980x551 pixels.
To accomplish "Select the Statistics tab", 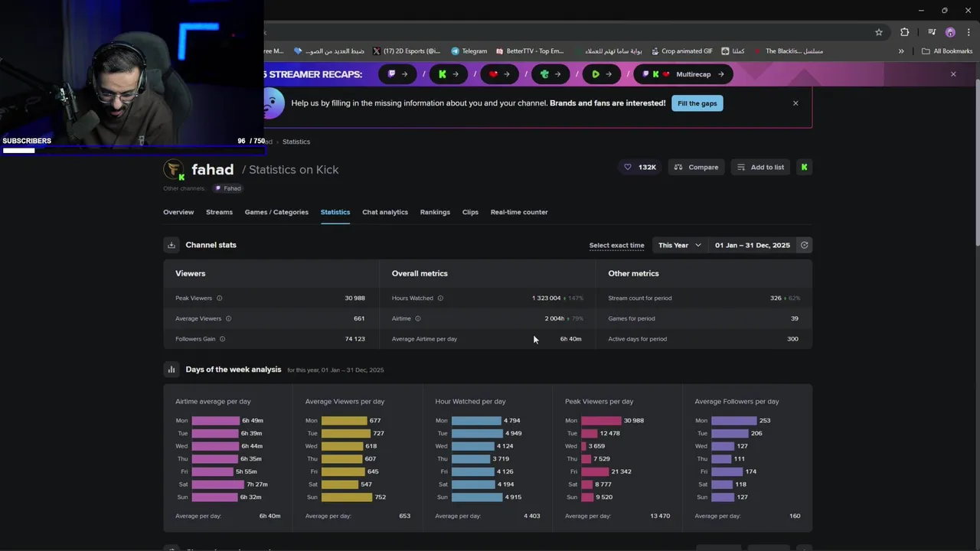I will pyautogui.click(x=335, y=212).
